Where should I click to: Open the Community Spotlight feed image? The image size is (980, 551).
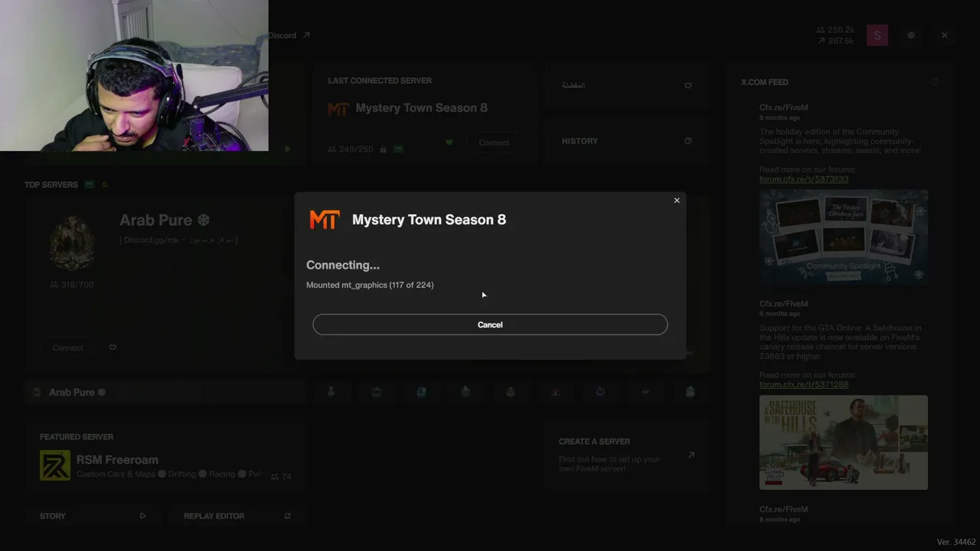pos(844,237)
